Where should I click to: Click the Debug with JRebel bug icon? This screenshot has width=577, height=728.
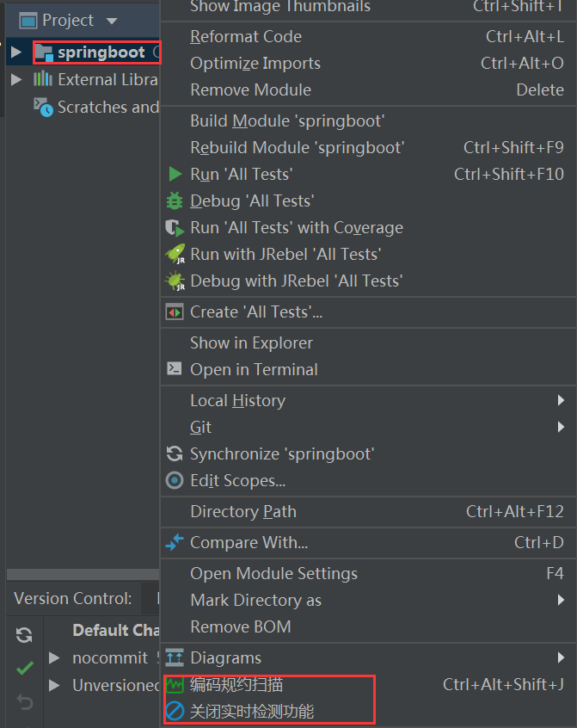point(175,281)
